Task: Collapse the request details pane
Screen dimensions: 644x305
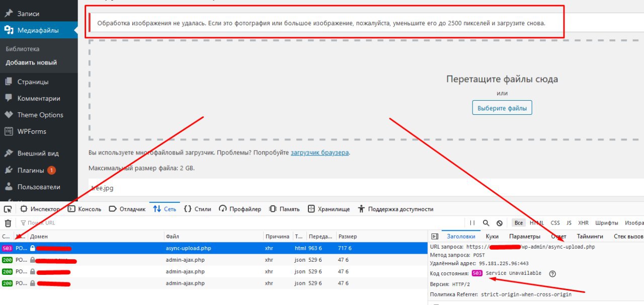Action: pos(435,237)
